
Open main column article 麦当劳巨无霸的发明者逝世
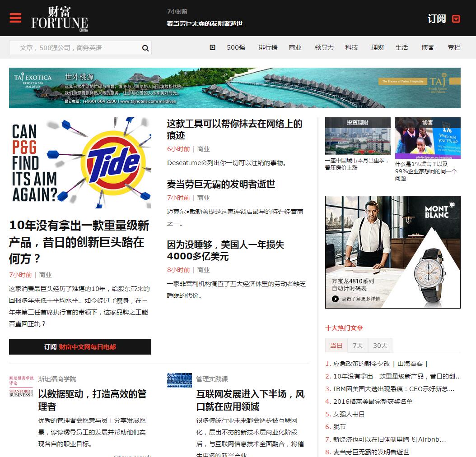coord(221,184)
